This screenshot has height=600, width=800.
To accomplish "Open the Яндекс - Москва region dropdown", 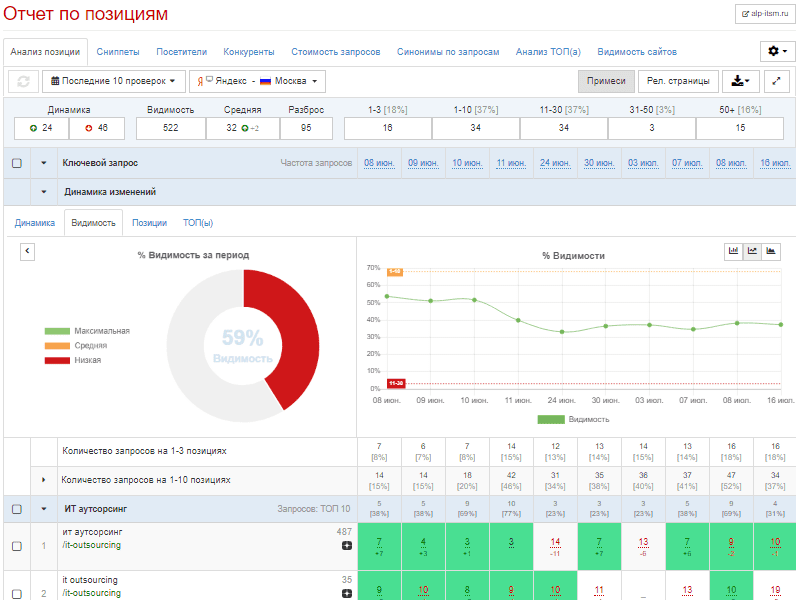I will point(259,82).
